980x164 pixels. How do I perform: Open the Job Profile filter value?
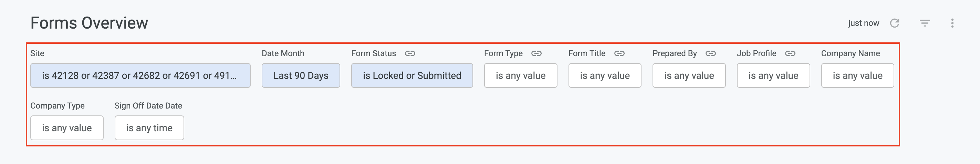tap(773, 75)
